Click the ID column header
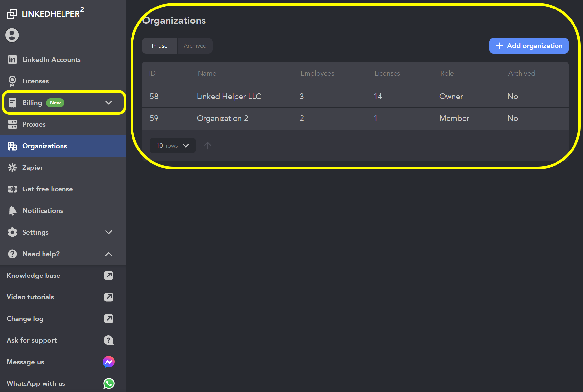This screenshot has width=583, height=392. pyautogui.click(x=152, y=73)
